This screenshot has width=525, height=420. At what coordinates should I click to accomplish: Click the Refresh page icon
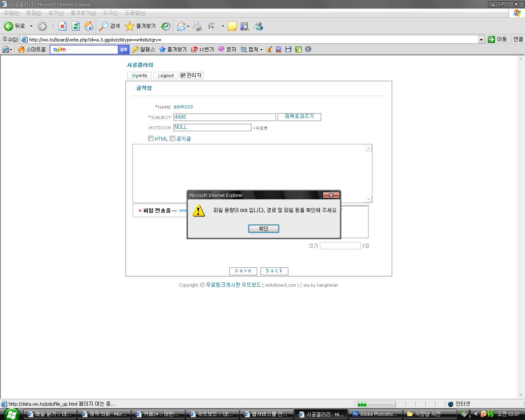(75, 26)
